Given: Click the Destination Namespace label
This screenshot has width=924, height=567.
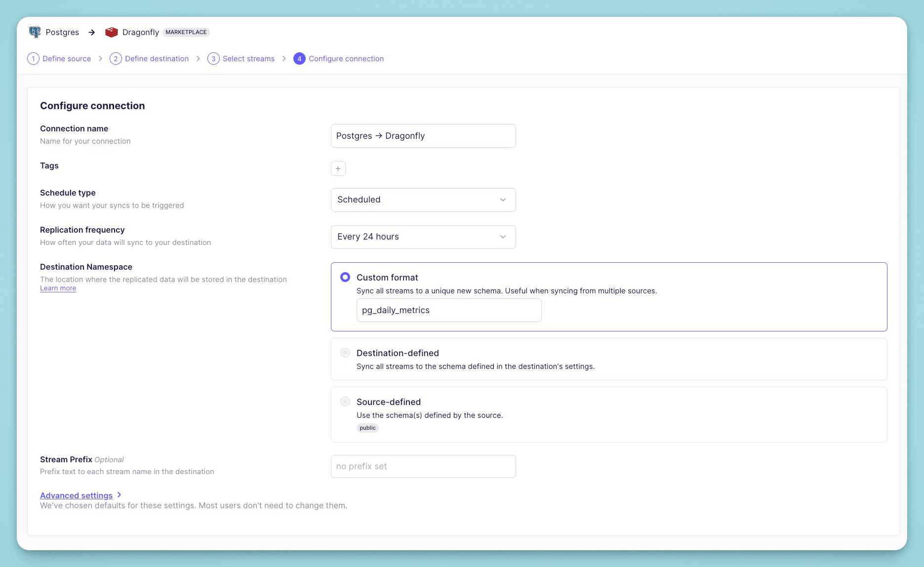Looking at the screenshot, I should pos(86,267).
